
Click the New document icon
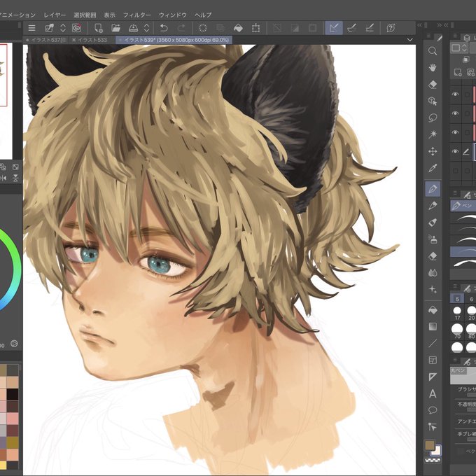tap(99, 28)
